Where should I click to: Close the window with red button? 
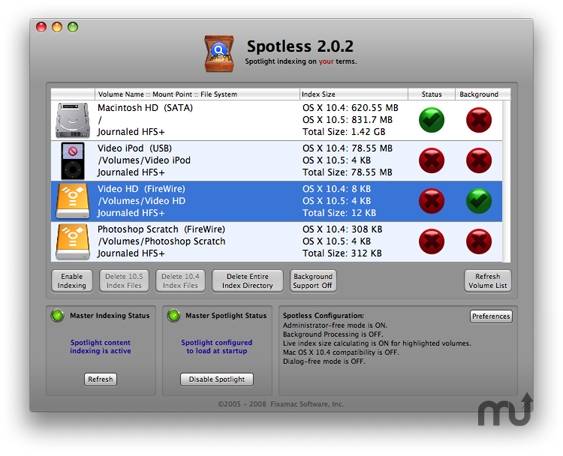(41, 27)
